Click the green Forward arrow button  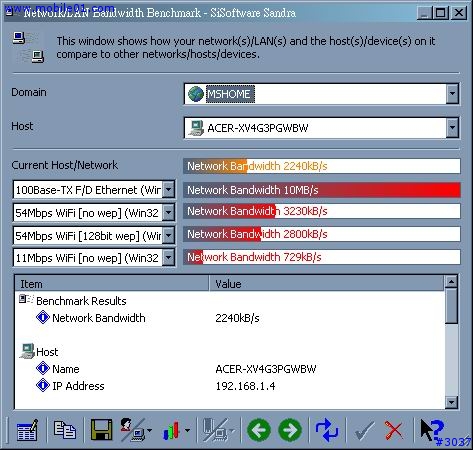coord(290,430)
